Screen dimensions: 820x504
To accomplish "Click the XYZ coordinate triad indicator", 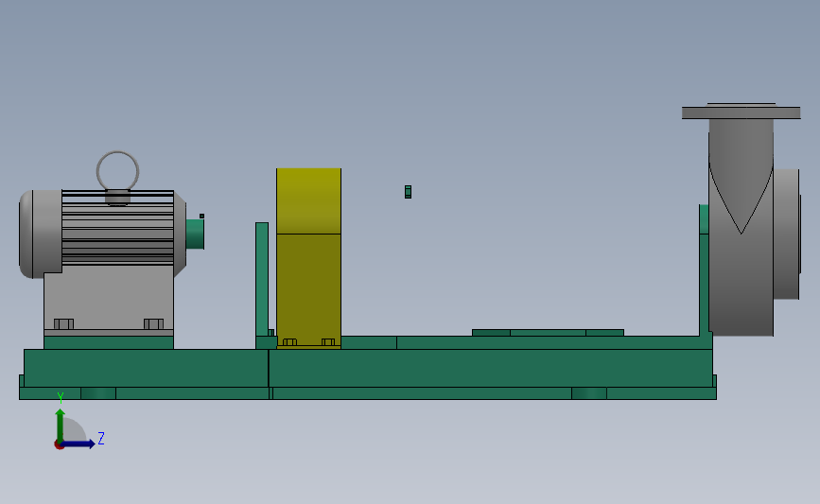I will (79, 422).
